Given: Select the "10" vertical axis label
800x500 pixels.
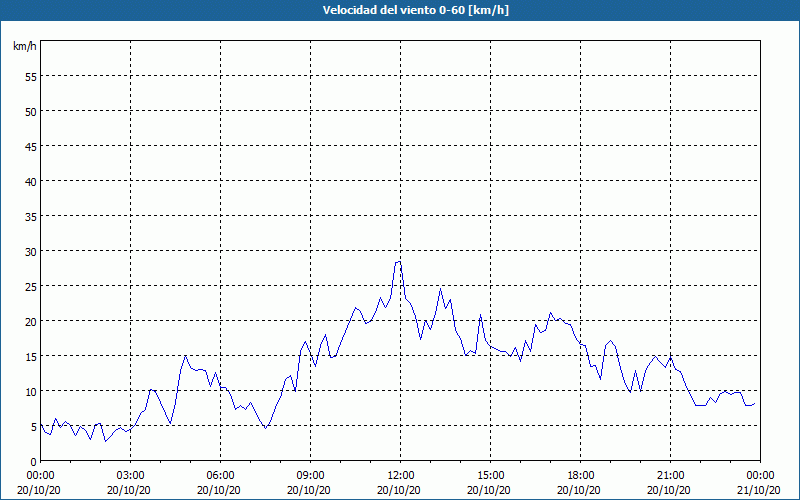Looking at the screenshot, I should [x=31, y=392].
